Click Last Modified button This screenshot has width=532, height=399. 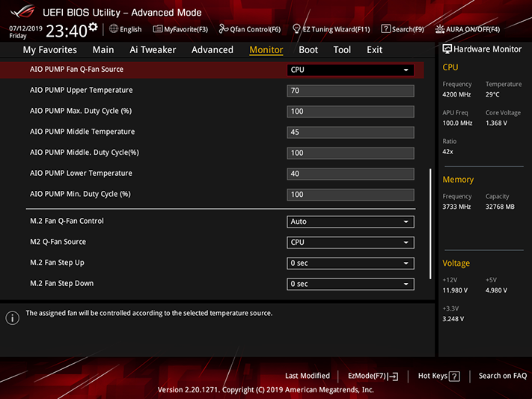(x=308, y=376)
